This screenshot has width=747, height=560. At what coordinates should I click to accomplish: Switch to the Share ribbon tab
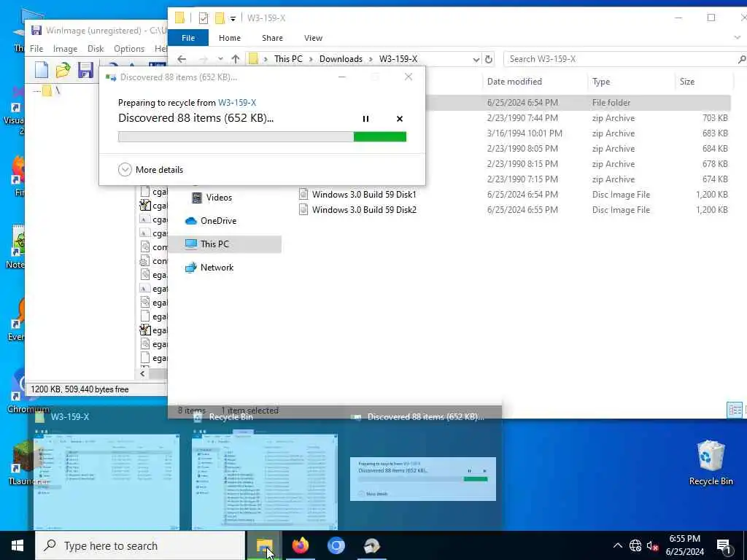[x=273, y=38]
